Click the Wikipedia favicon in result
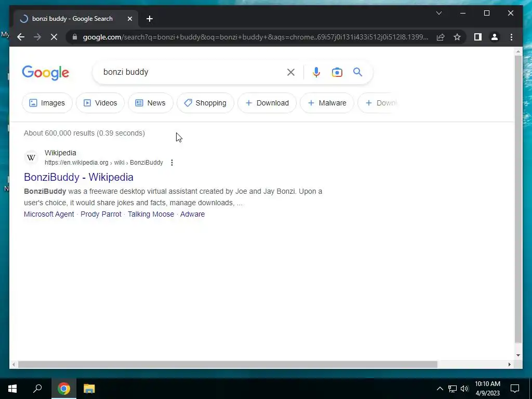 click(31, 157)
